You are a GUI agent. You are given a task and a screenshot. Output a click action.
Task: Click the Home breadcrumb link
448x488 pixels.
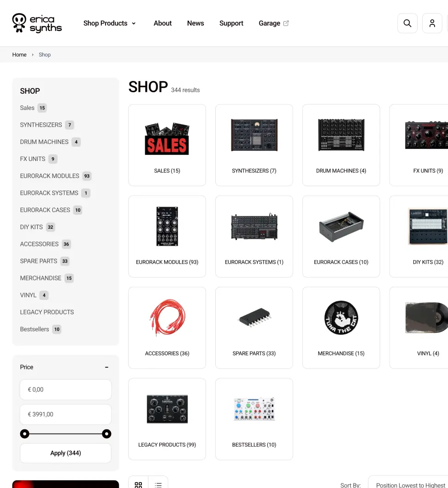19,55
